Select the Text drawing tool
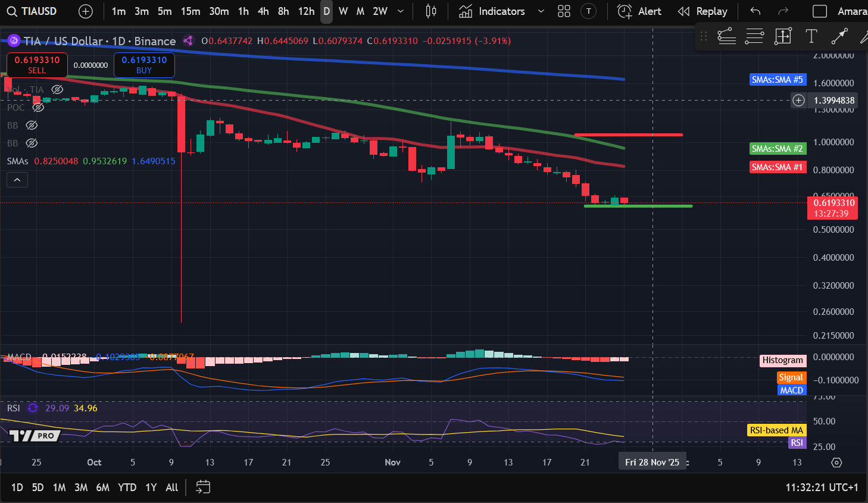Screen dimensions: 868x503 811,36
